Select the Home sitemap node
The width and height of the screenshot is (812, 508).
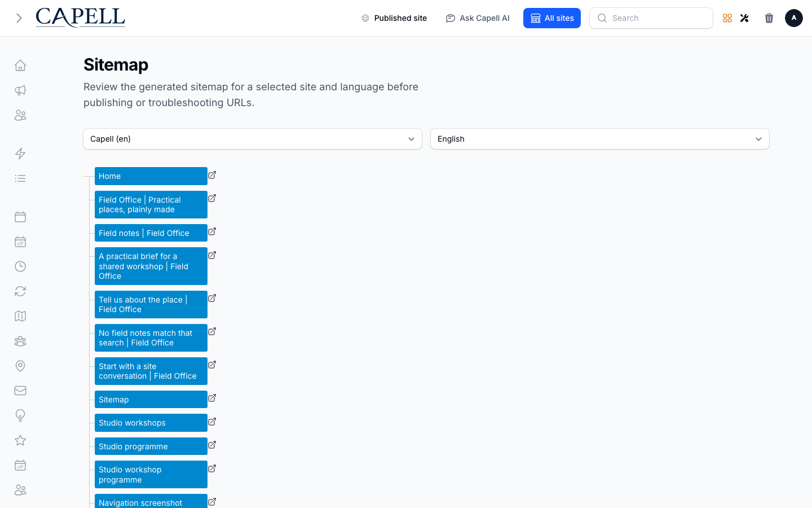point(151,176)
